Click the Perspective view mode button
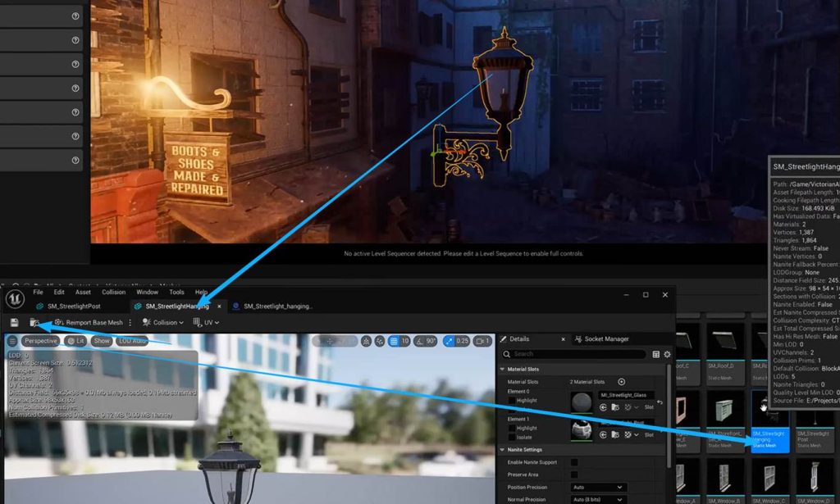The width and height of the screenshot is (840, 504). click(39, 341)
